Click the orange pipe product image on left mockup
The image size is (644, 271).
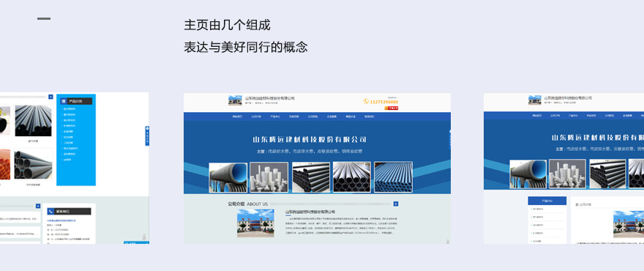tap(4, 165)
